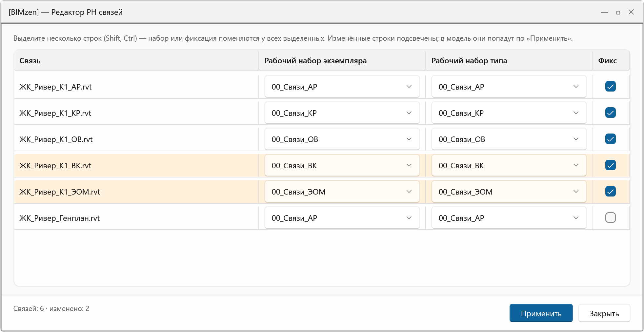Click the Применить button
Image resolution: width=644 pixels, height=332 pixels.
point(541,313)
